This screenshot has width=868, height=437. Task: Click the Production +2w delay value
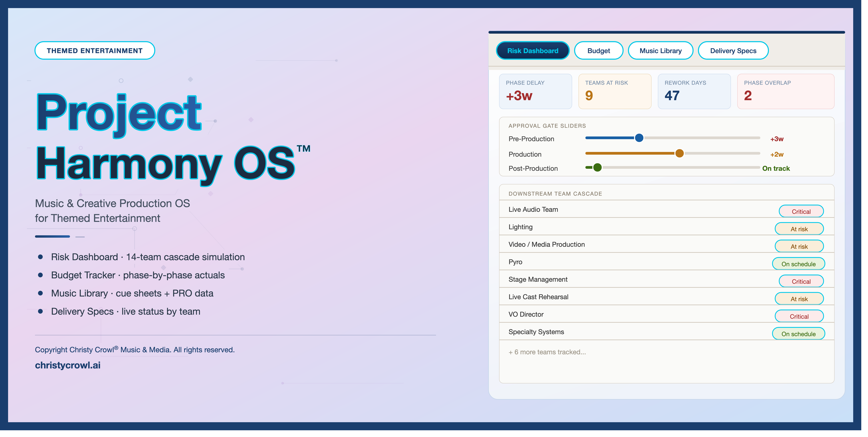[x=777, y=154]
